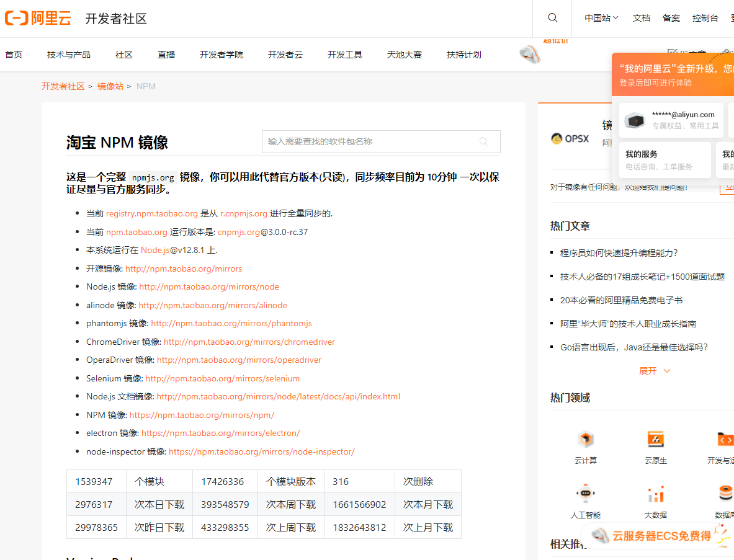Click the 29978365 yesterday downloads cell
734x560 pixels.
pyautogui.click(x=96, y=527)
